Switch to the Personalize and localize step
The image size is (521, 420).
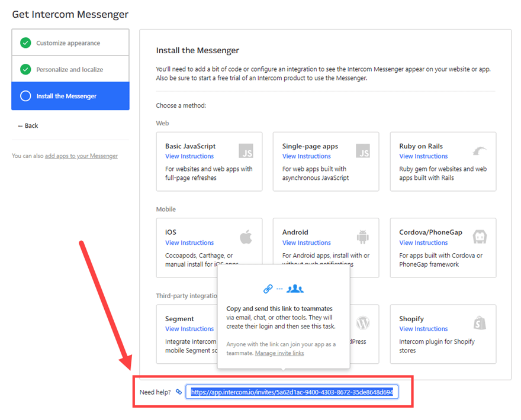coord(71,70)
